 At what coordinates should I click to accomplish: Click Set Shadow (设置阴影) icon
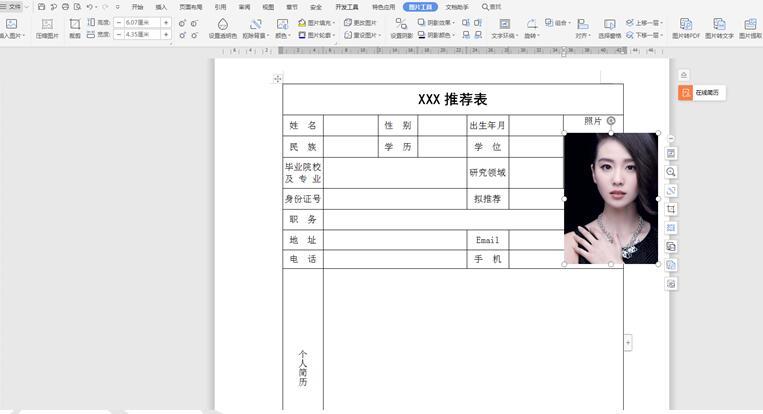click(401, 24)
